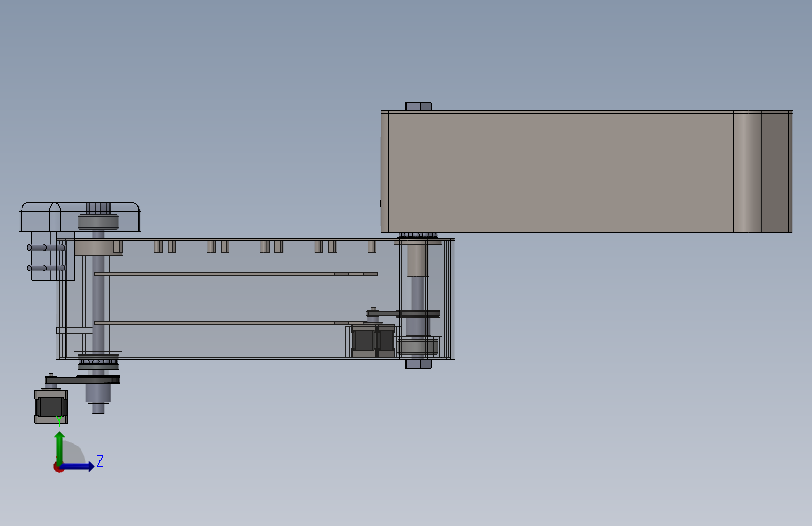Select the dark end face of the tan box
The height and width of the screenshot is (526, 812).
(x=775, y=172)
